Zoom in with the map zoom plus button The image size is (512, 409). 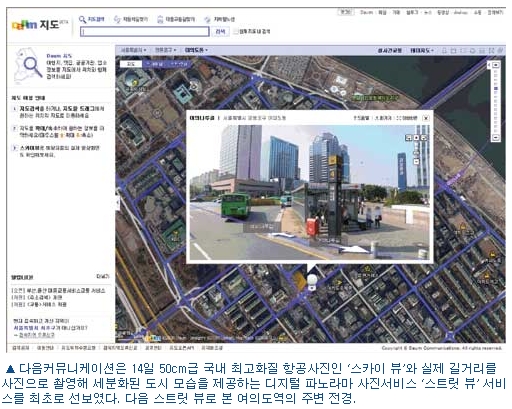[496, 65]
